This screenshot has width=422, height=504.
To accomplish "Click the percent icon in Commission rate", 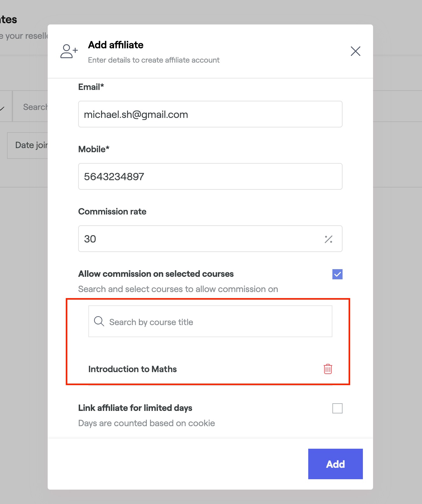I will pos(329,239).
